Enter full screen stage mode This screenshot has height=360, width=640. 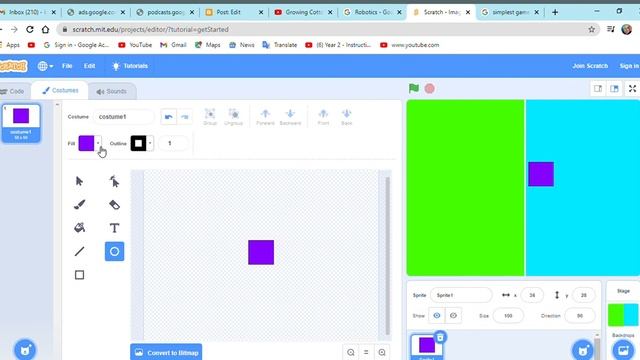[x=632, y=89]
